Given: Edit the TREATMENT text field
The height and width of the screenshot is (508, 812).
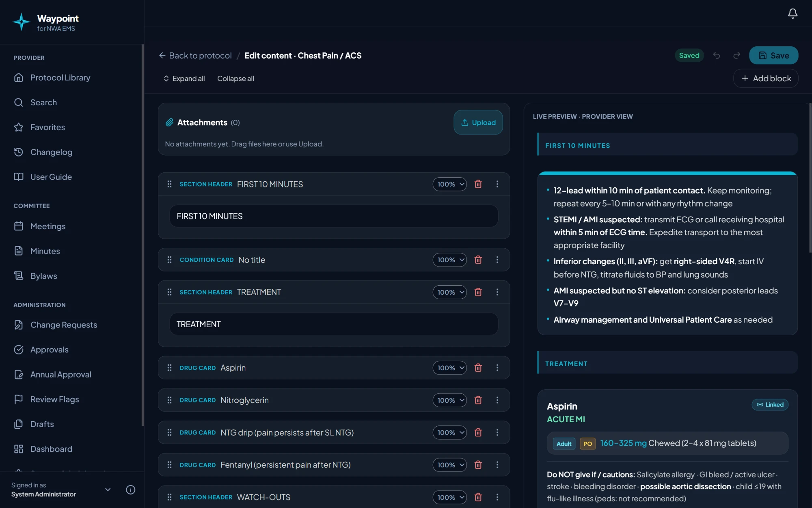Looking at the screenshot, I should tap(334, 324).
